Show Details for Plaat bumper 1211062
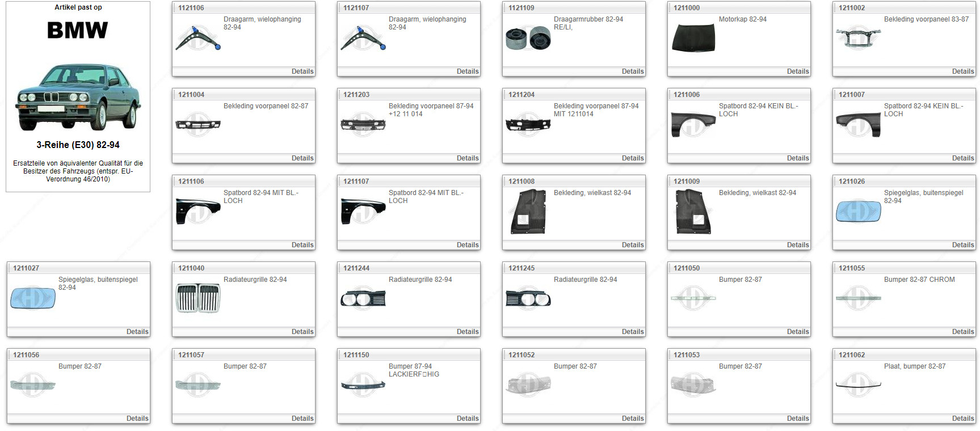 point(963,419)
